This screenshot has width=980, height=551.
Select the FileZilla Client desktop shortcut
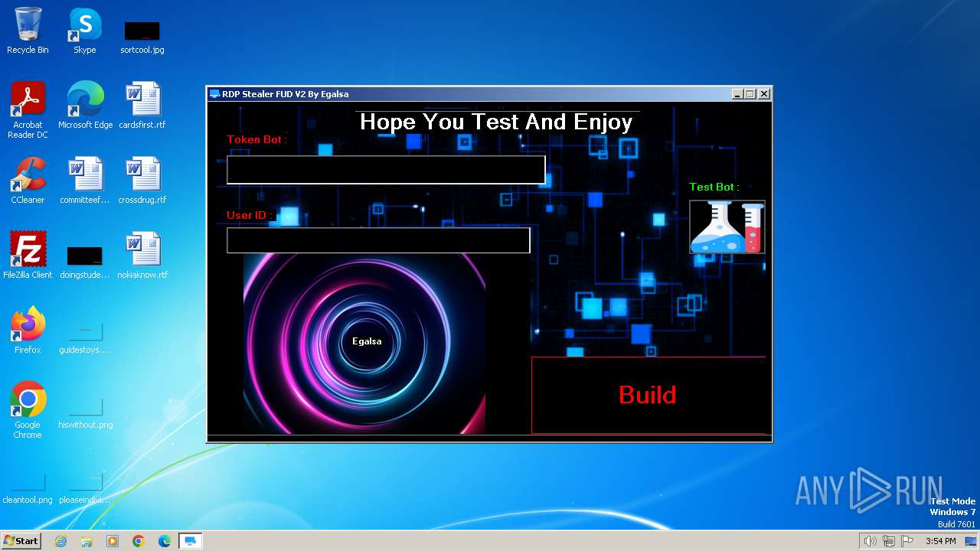[x=28, y=256]
